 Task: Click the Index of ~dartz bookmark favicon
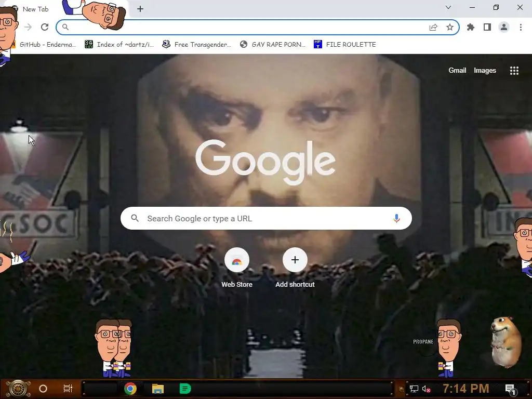(89, 44)
